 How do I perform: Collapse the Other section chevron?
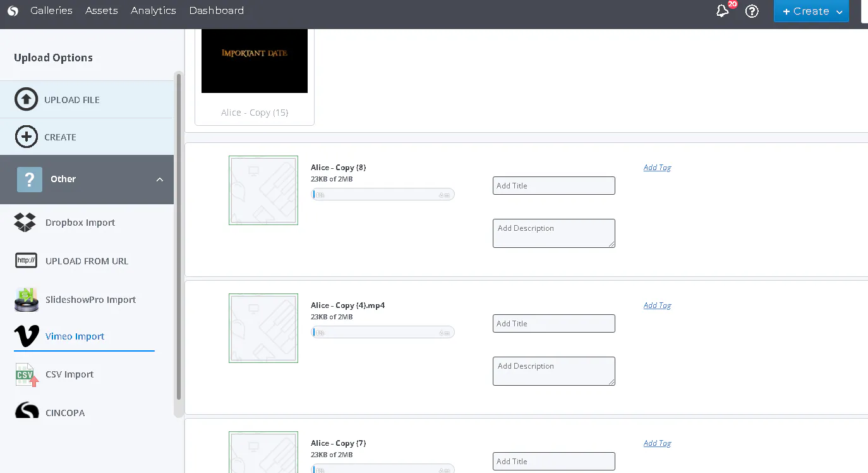(x=160, y=180)
